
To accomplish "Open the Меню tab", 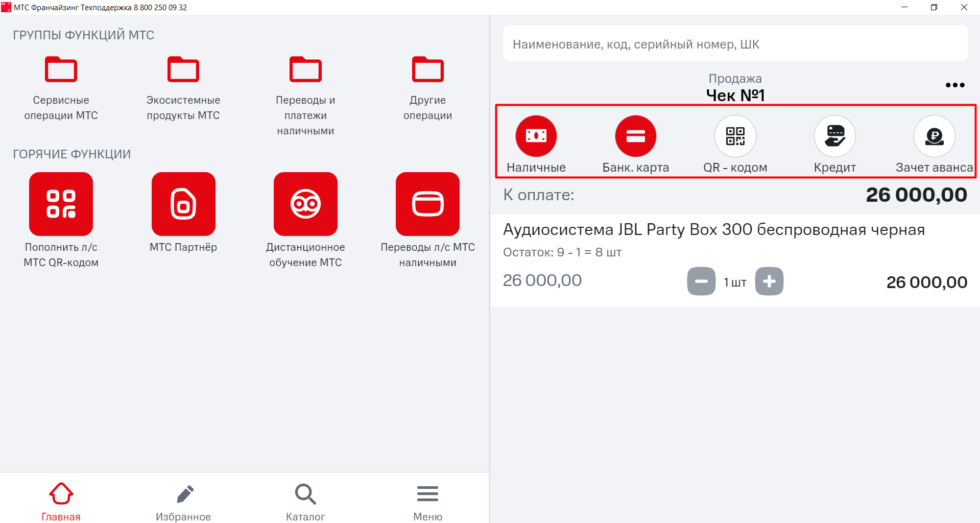I will tap(428, 502).
